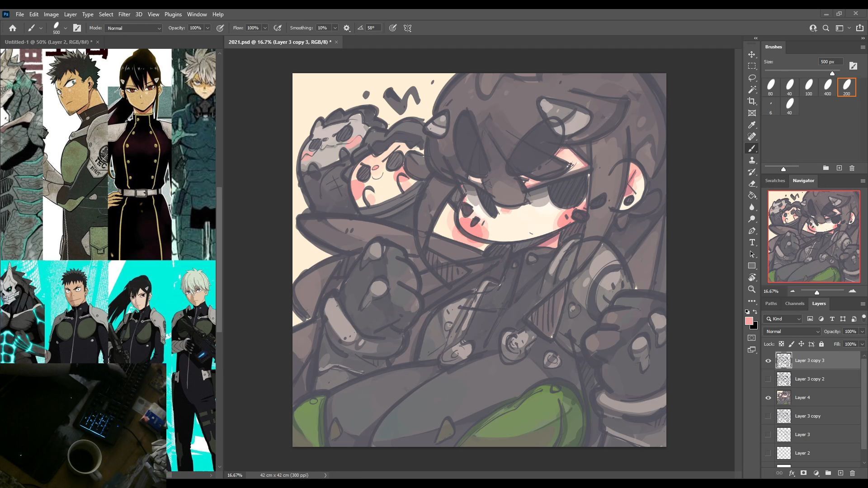Select the Dodge tool

pyautogui.click(x=752, y=219)
